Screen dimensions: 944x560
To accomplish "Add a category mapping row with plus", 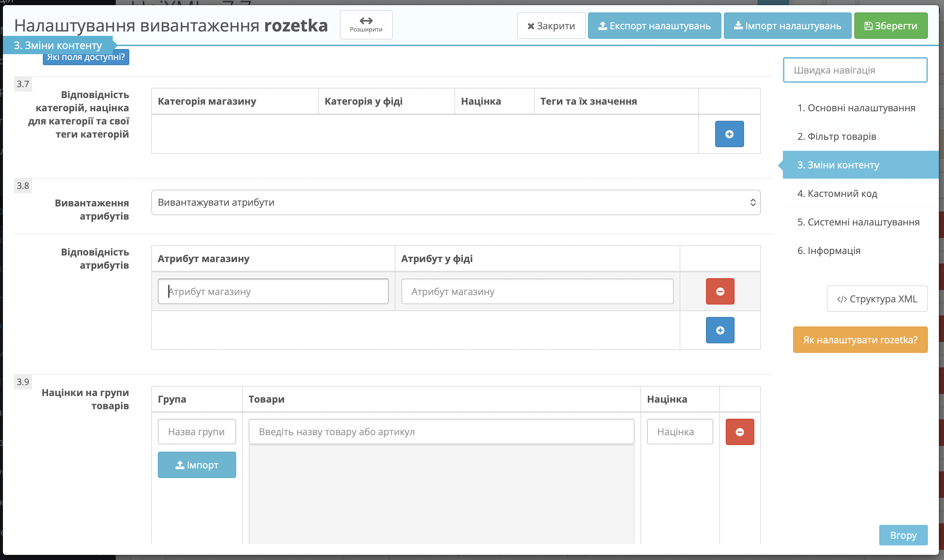I will coord(729,134).
